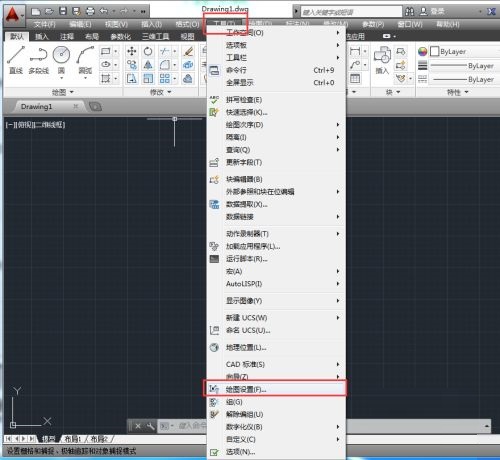Click the keyword search input field

point(351,12)
